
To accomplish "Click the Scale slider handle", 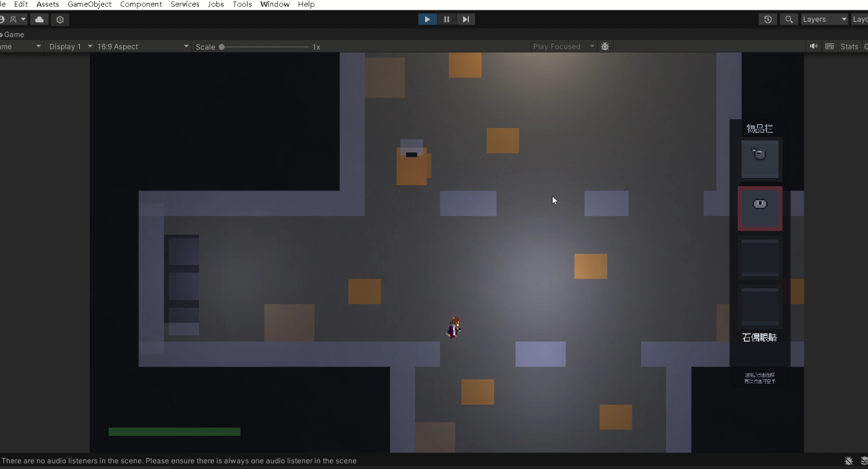I will point(222,47).
